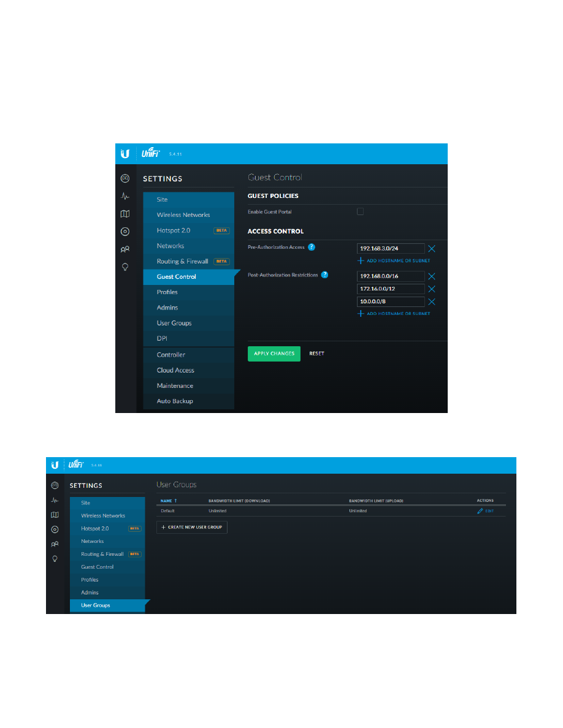The width and height of the screenshot is (563, 728).
Task: Open help for Post-Authorization Restrictions
Action: pos(324,275)
